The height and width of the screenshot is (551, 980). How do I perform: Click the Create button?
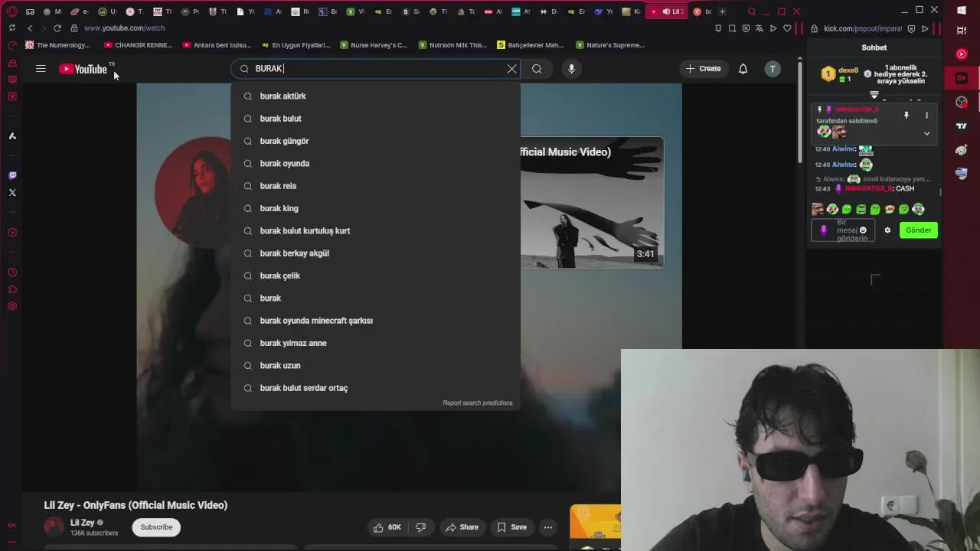point(703,69)
